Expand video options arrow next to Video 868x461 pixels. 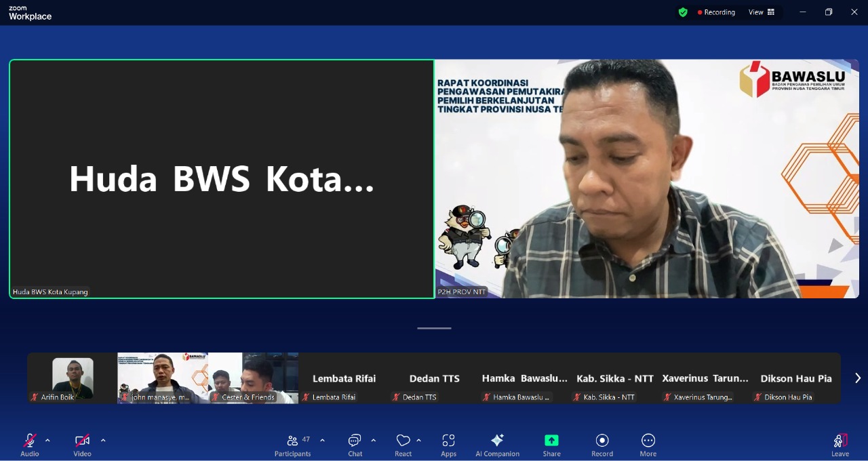point(103,441)
